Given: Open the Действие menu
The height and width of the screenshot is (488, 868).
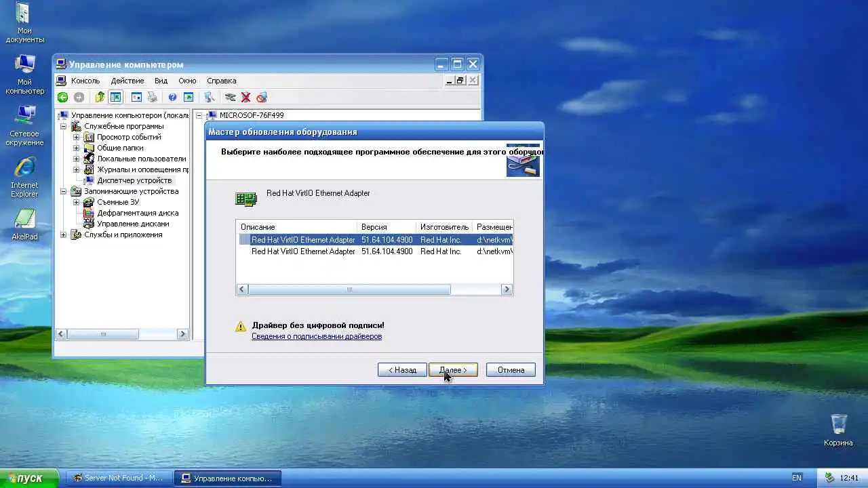Looking at the screenshot, I should point(127,81).
